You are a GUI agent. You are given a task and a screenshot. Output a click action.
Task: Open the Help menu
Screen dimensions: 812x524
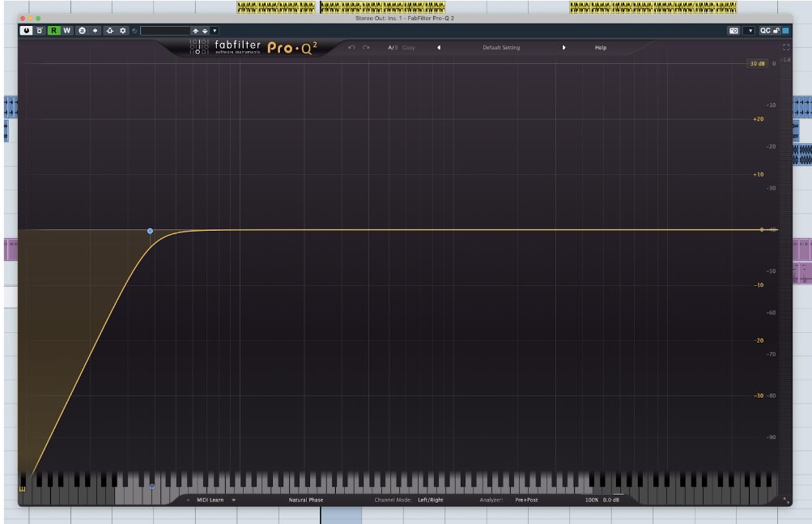601,48
